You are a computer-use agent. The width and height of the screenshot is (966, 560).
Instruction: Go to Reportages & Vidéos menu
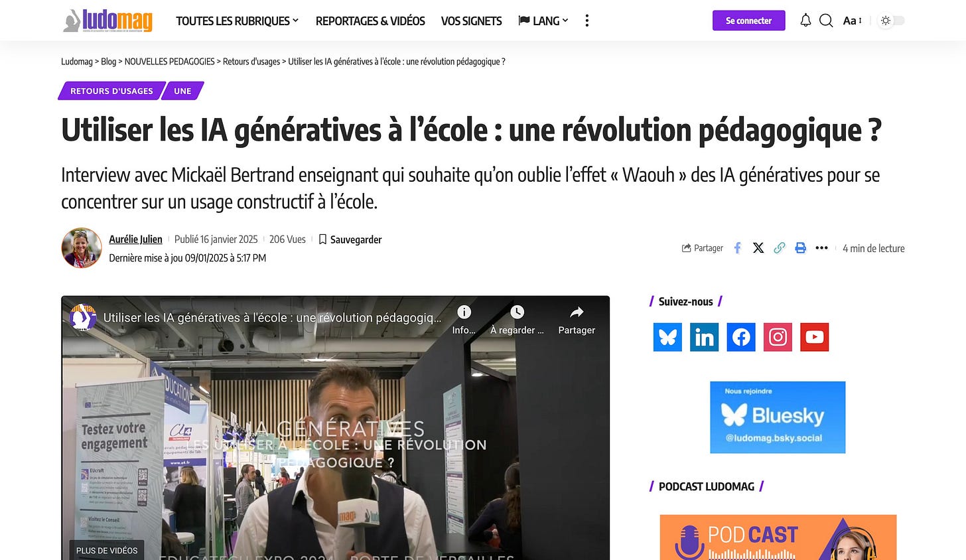370,21
